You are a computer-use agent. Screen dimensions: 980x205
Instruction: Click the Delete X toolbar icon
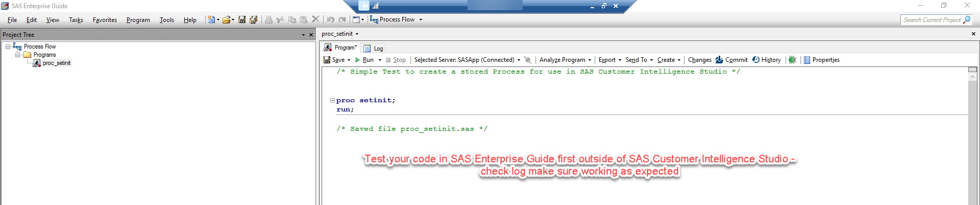(315, 19)
